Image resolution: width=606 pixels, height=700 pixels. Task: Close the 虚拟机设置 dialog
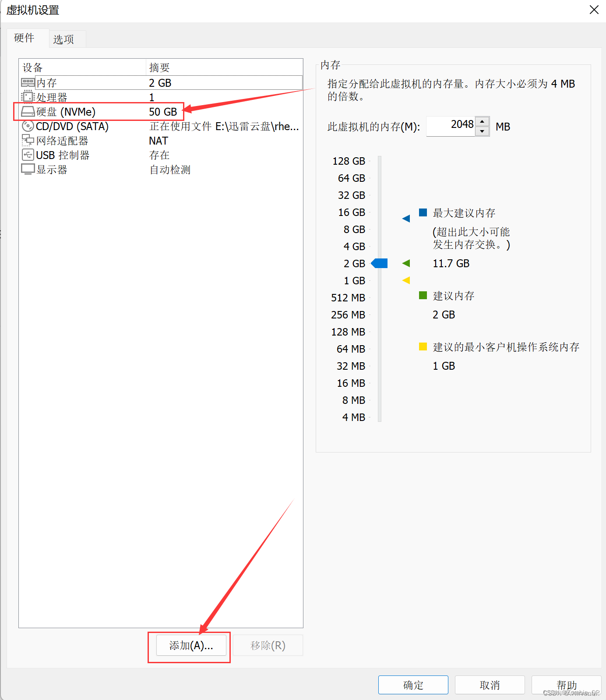click(594, 10)
